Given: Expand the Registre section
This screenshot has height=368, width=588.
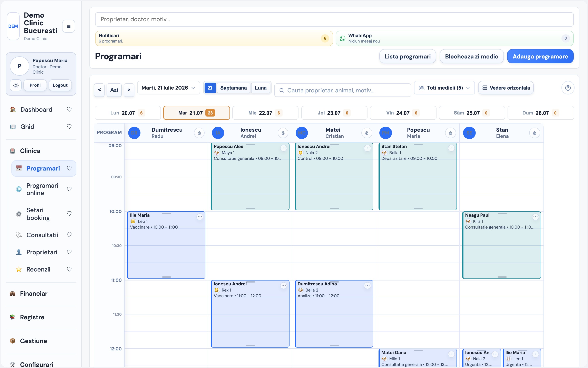Looking at the screenshot, I should 32,317.
